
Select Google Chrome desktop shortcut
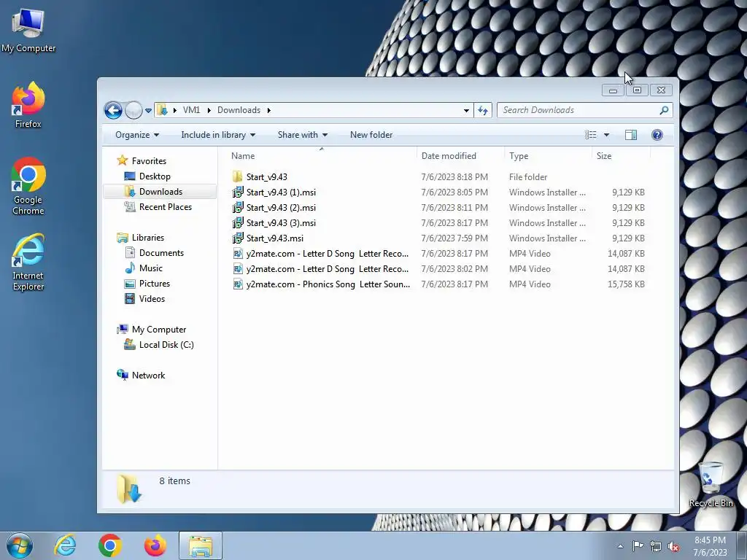click(x=28, y=186)
